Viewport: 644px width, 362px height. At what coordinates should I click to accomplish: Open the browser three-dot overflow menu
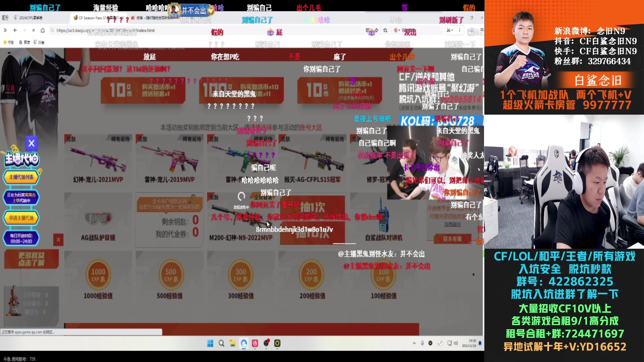tap(460, 30)
